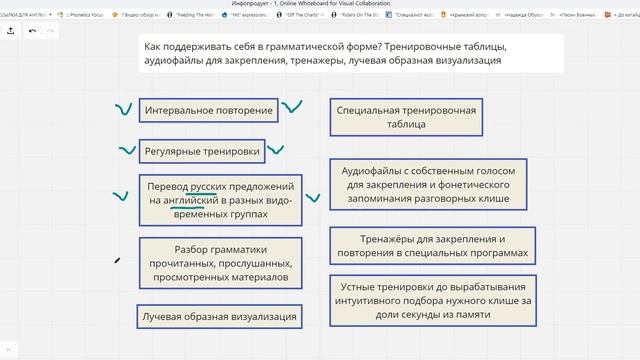The image size is (640, 360).
Task: Select the heading text block 'Как поддерживать себя…'
Action: click(x=351, y=53)
